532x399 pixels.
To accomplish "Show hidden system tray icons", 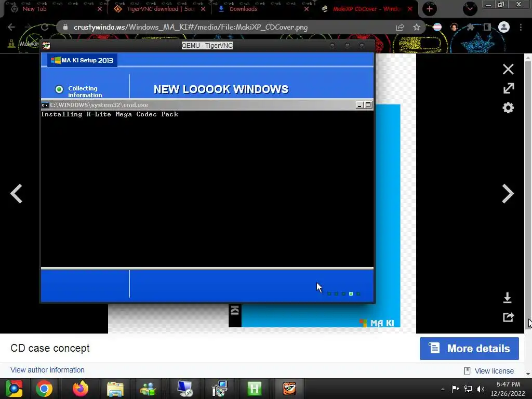I will point(443,389).
